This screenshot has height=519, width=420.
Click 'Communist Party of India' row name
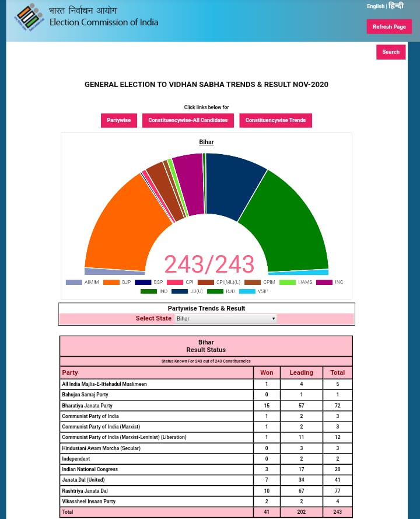pyautogui.click(x=90, y=416)
